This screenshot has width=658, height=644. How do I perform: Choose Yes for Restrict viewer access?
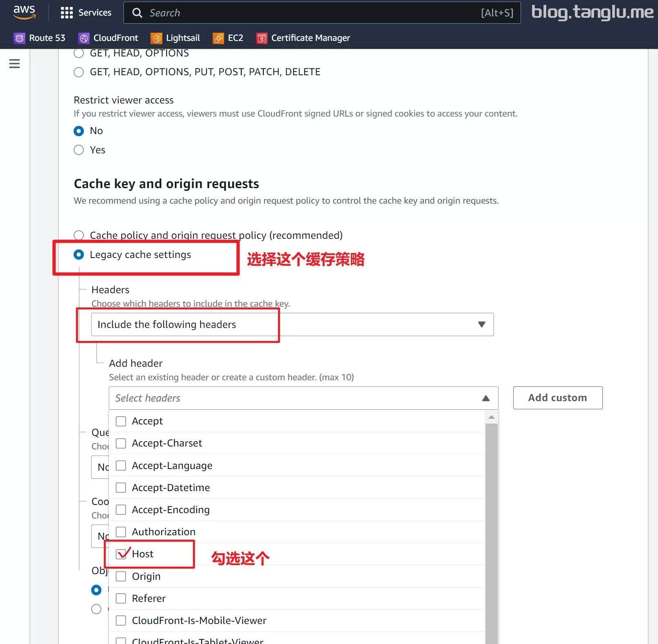pyautogui.click(x=79, y=150)
